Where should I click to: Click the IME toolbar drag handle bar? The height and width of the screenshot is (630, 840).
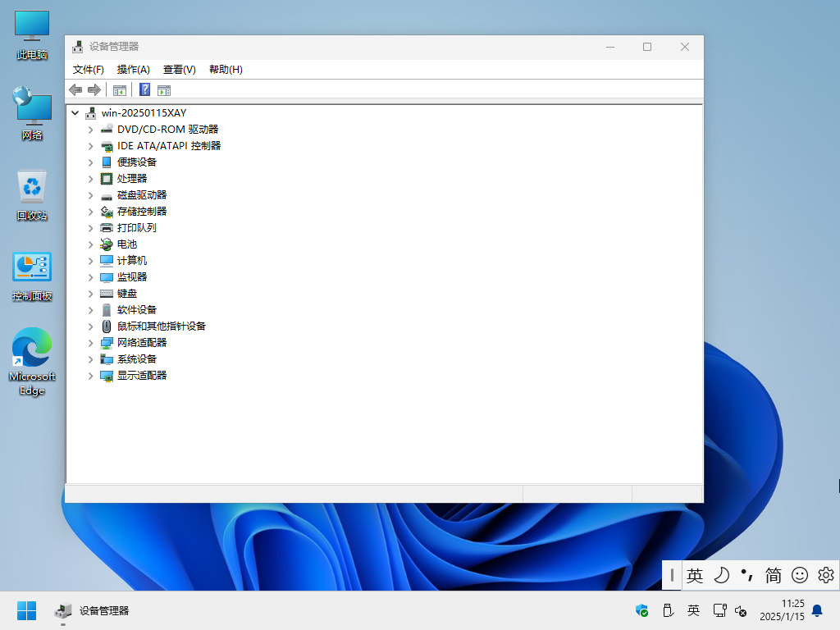(672, 575)
